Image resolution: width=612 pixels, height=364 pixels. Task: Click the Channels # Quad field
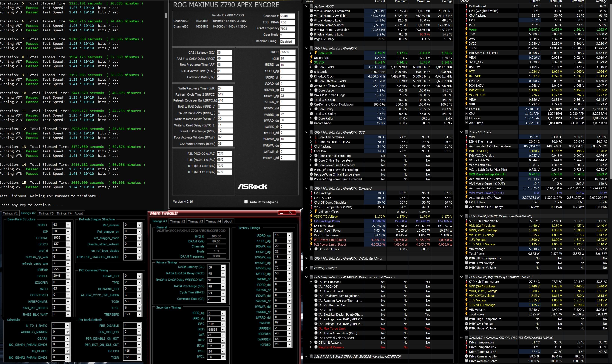287,16
